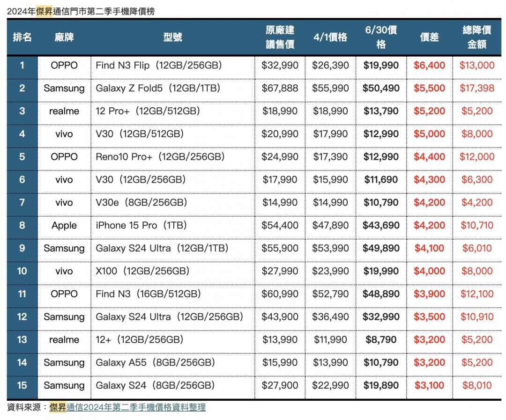Click the 4/1價格 column header
Image resolution: width=506 pixels, height=420 pixels.
[x=330, y=37]
